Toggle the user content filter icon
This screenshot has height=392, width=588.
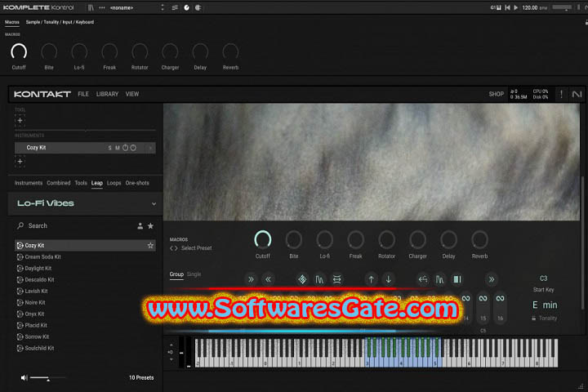(x=140, y=226)
